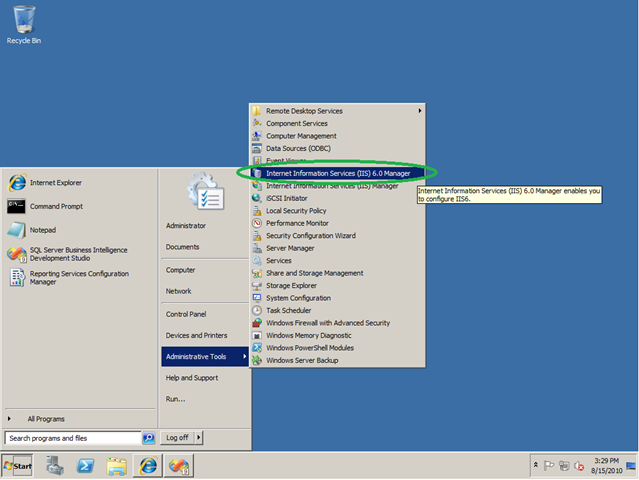The width and height of the screenshot is (639, 480).
Task: Click the Show desktop button in tray
Action: tap(631, 465)
